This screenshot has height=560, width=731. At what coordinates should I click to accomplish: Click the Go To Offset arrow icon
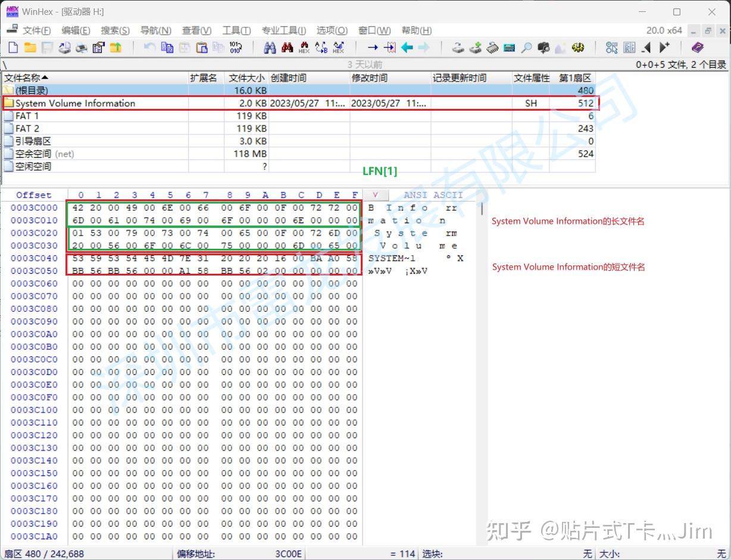(373, 48)
